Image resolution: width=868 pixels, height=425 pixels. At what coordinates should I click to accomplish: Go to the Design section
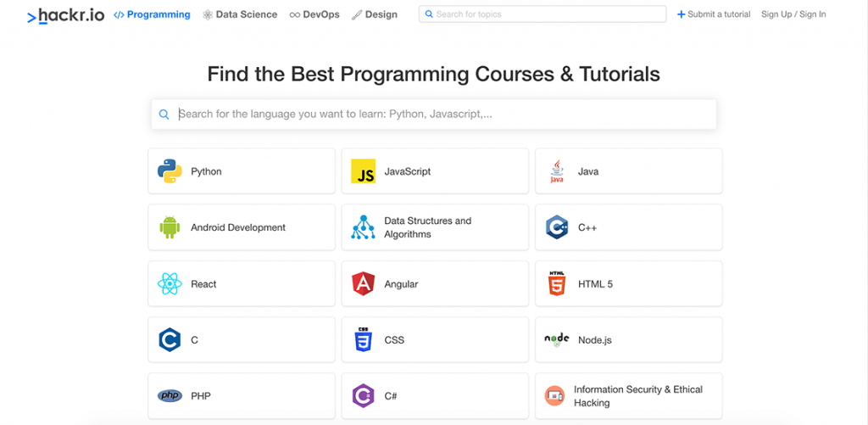point(375,15)
